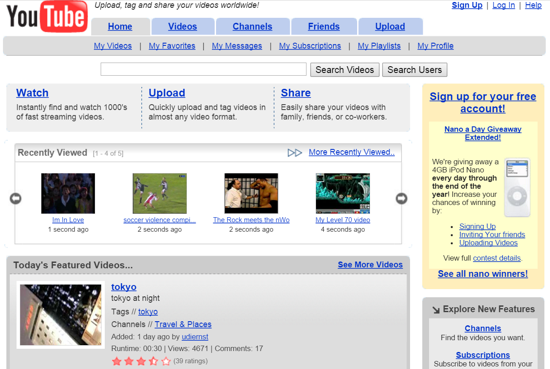Click into the search text field
Viewport: 550px width, 369px height.
(x=203, y=69)
